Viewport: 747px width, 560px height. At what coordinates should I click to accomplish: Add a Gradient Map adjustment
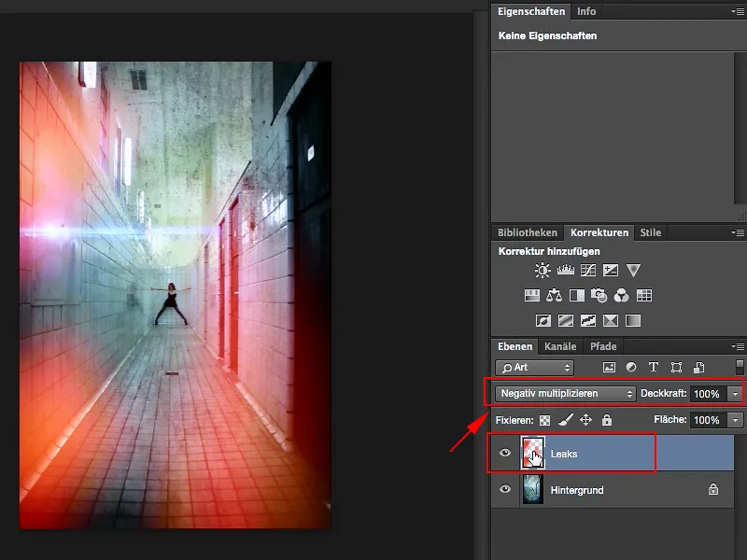click(x=633, y=320)
